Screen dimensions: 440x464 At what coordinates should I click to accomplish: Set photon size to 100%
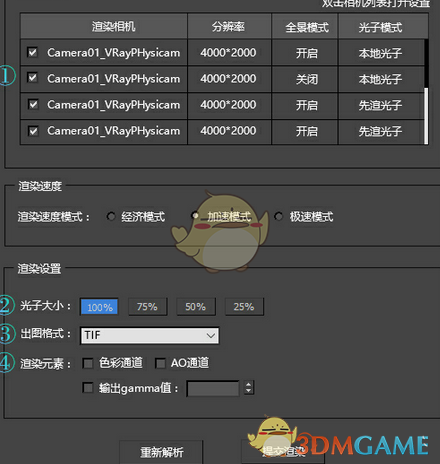99,307
